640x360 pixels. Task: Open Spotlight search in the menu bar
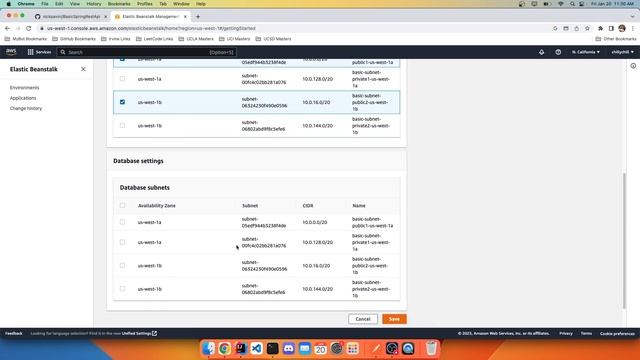click(x=572, y=4)
